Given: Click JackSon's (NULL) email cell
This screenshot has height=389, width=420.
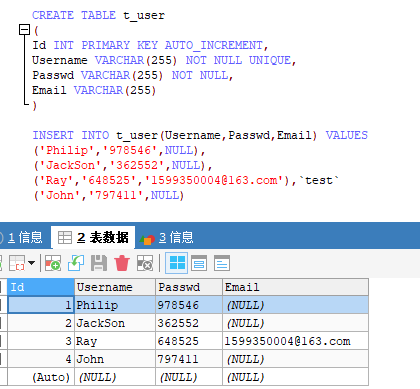Looking at the screenshot, I should pyautogui.click(x=296, y=323).
